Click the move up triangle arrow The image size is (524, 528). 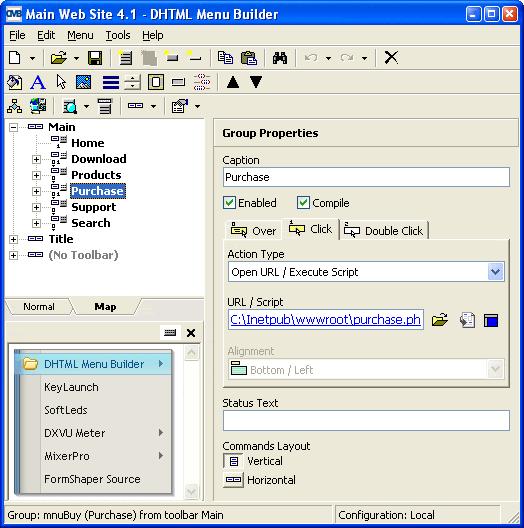(233, 82)
